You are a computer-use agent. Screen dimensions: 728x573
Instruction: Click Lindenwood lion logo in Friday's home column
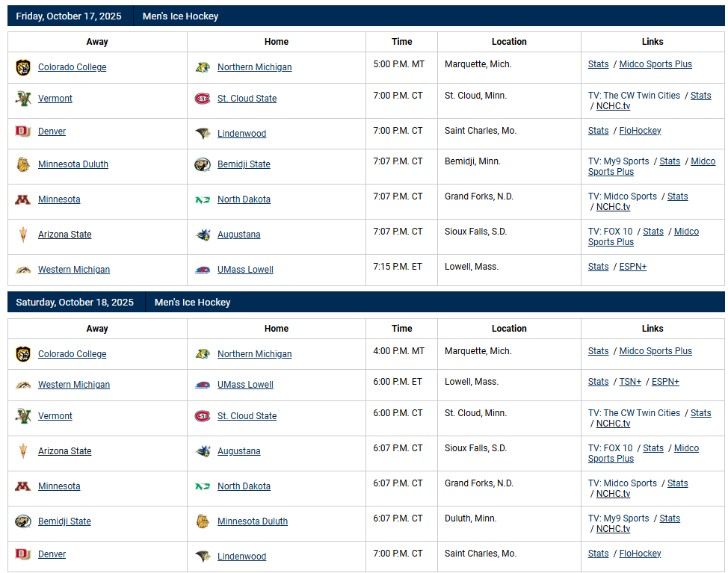tap(203, 134)
